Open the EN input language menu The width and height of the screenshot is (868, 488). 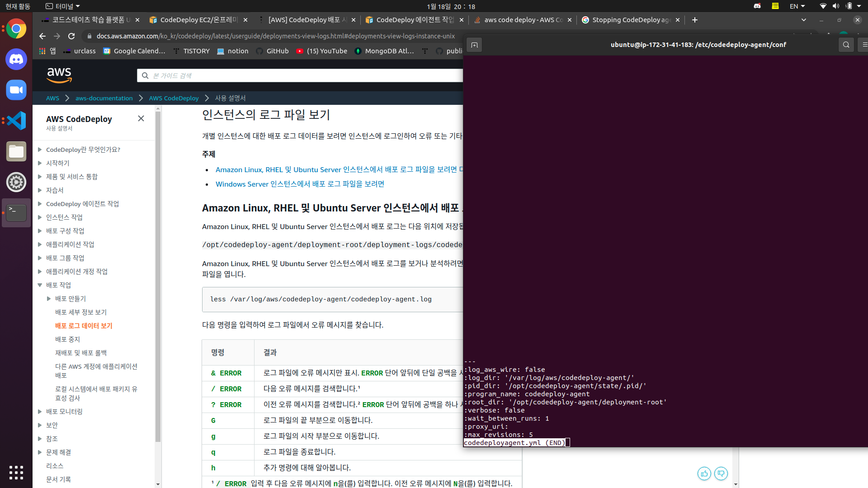tap(797, 6)
